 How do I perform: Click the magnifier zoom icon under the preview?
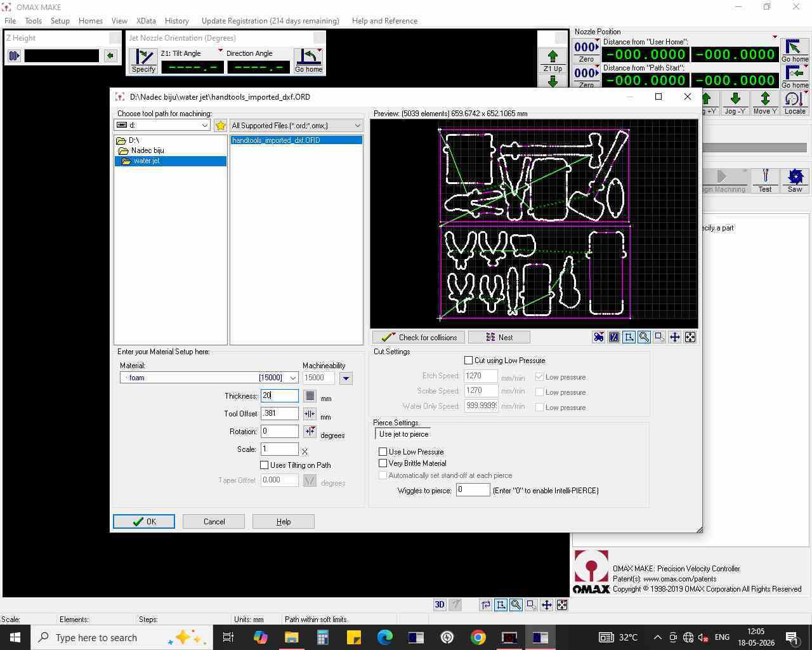pyautogui.click(x=645, y=337)
